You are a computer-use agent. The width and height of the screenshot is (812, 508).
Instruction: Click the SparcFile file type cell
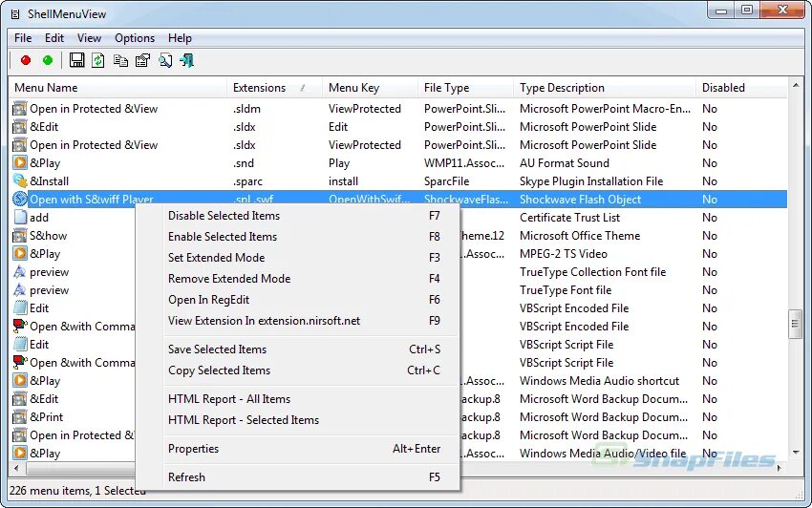point(446,181)
